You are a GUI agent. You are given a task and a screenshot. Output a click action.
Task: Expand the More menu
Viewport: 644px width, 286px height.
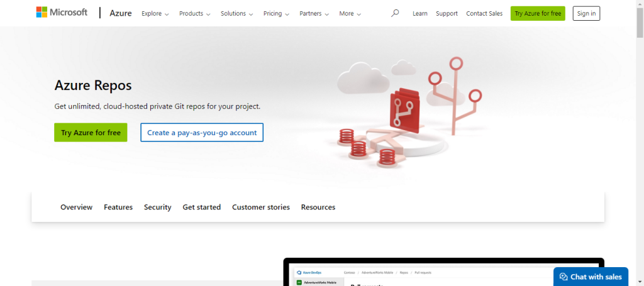(x=350, y=14)
